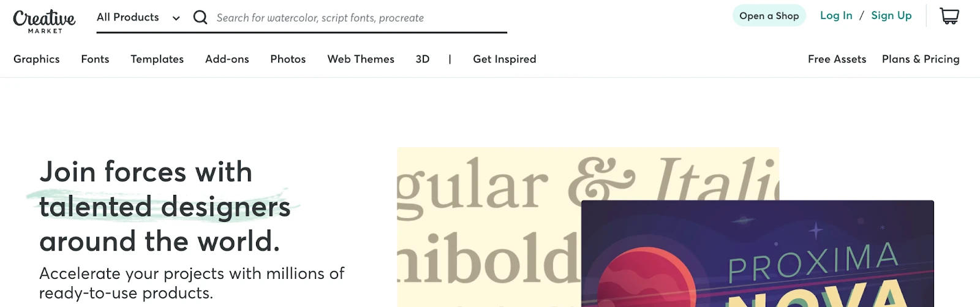The height and width of the screenshot is (307, 980).
Task: Go to the Templates category
Action: click(157, 59)
